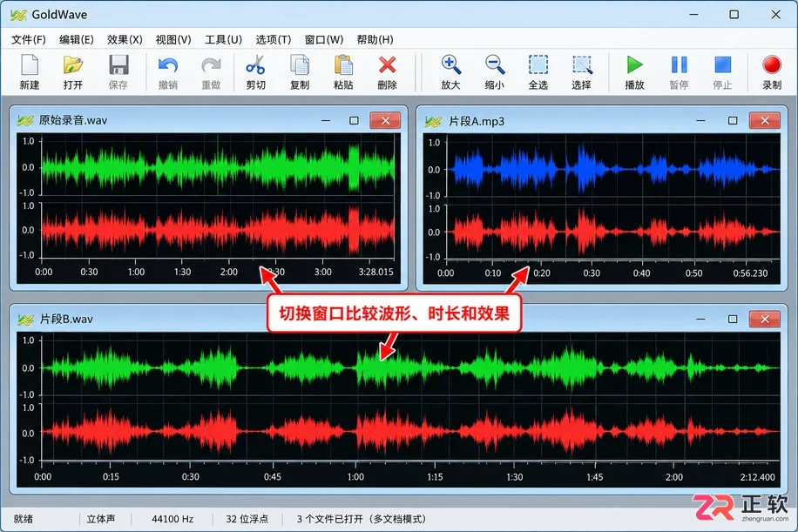
Task: Click blue left channel waveform in 片段A.mp3
Action: coord(613,170)
